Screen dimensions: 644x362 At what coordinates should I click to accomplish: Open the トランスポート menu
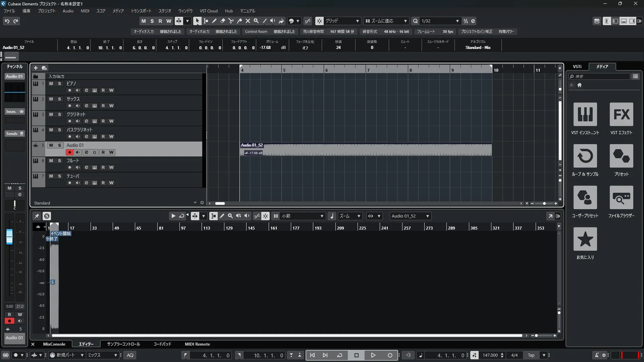(141, 11)
